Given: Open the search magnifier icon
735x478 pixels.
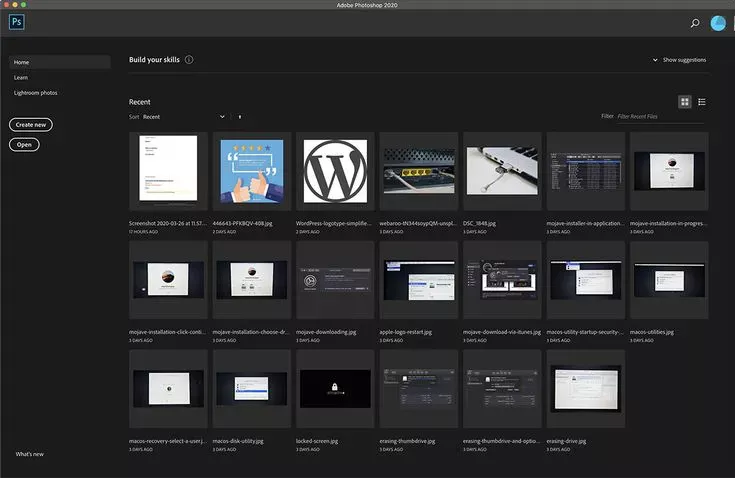Looking at the screenshot, I should [x=695, y=23].
